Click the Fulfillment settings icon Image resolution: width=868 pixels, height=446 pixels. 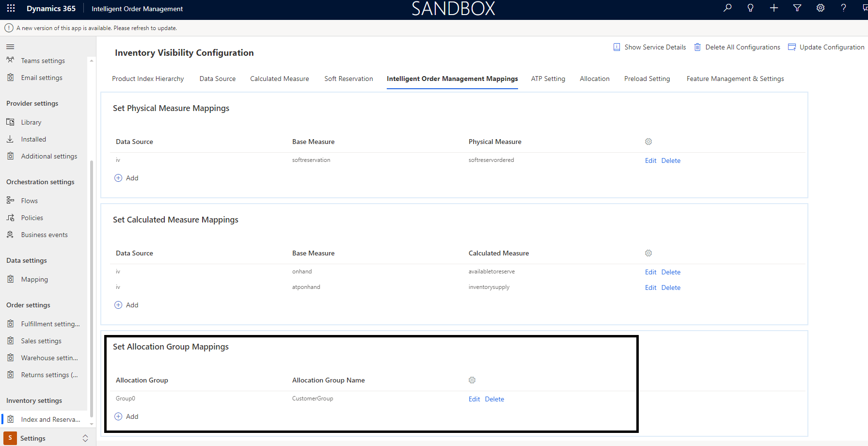[10, 323]
